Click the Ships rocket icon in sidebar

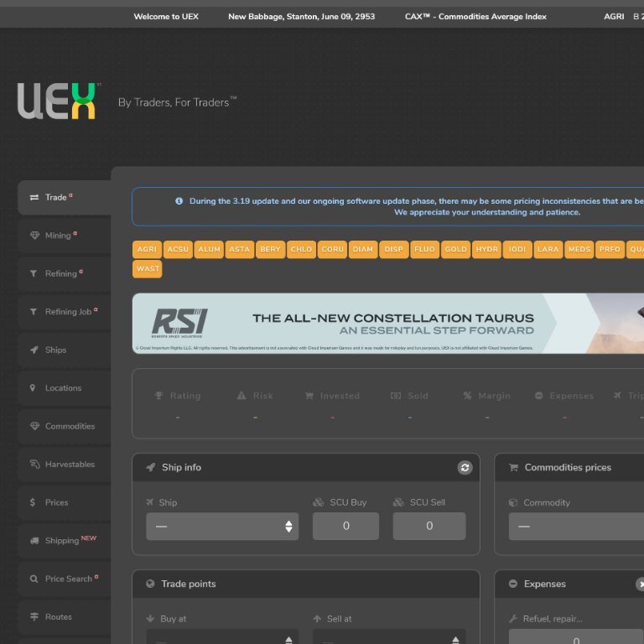click(x=34, y=350)
